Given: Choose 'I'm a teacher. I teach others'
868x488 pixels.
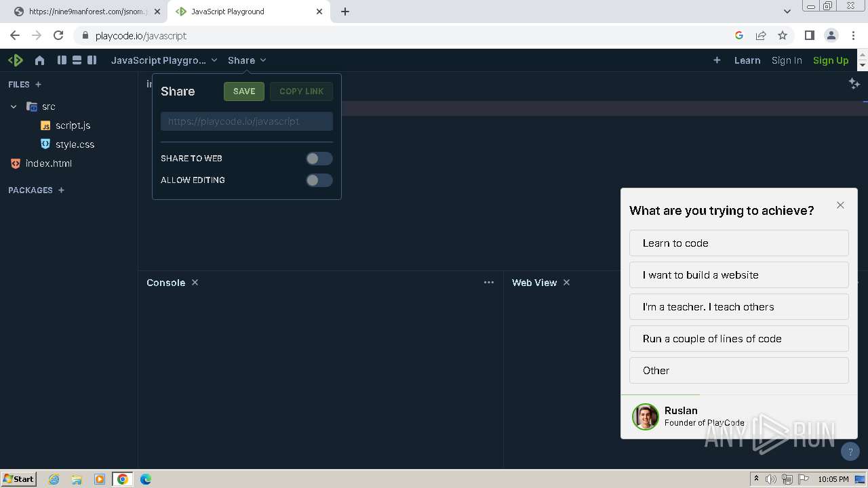Looking at the screenshot, I should [x=739, y=306].
